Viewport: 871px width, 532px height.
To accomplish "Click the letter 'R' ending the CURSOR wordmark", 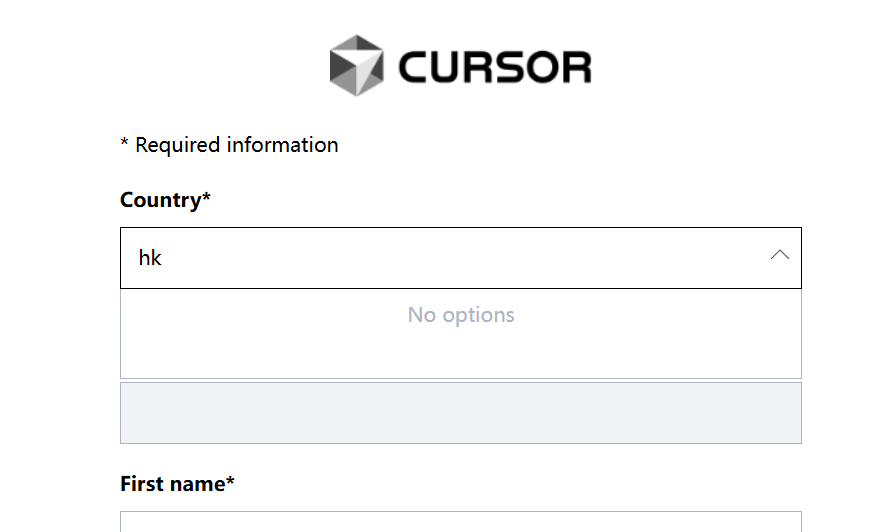I will coord(576,67).
